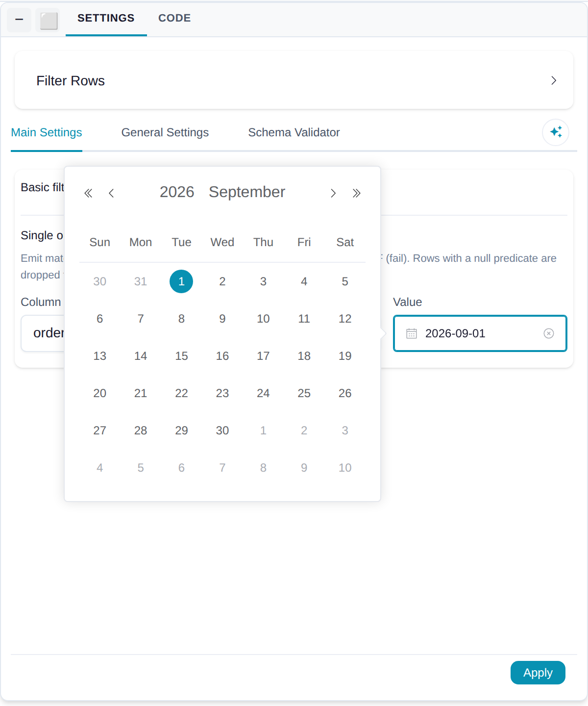Pick September 3 in the calendar
Screen dimensions: 588x706
(263, 281)
